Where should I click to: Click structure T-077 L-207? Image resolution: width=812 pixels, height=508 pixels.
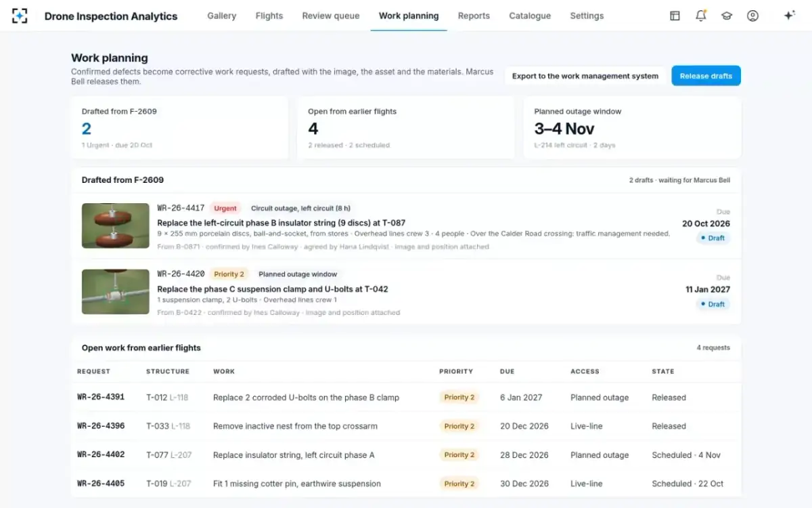tap(169, 455)
